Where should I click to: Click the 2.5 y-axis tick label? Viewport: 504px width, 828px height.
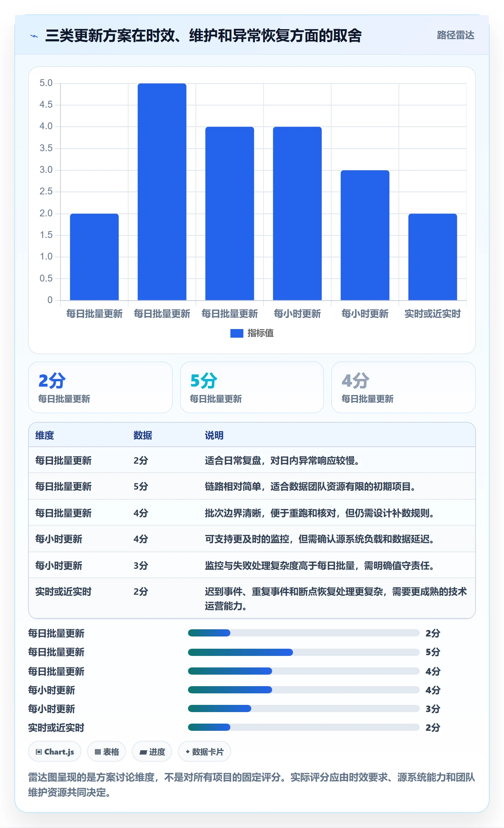(x=46, y=192)
